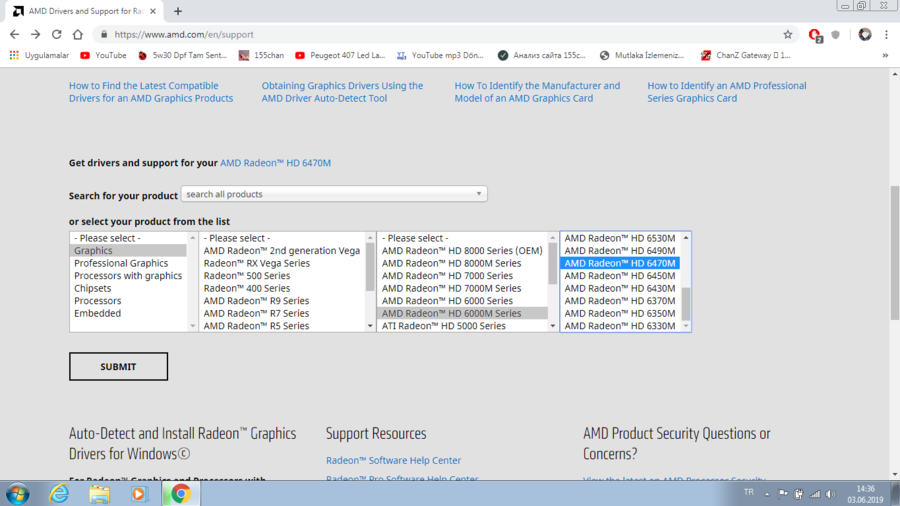Open the YouTube mp3 Dön bookmark
This screenshot has height=506, width=900.
[440, 55]
